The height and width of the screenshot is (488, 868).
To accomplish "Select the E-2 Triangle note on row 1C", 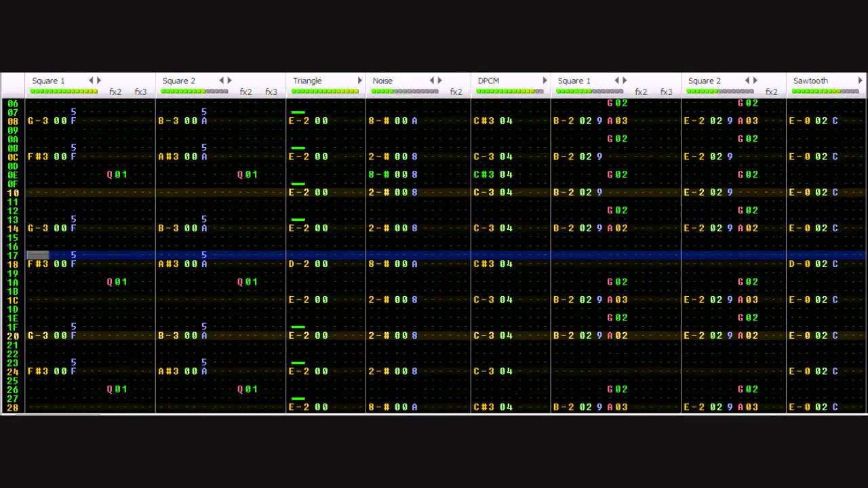I will click(299, 300).
